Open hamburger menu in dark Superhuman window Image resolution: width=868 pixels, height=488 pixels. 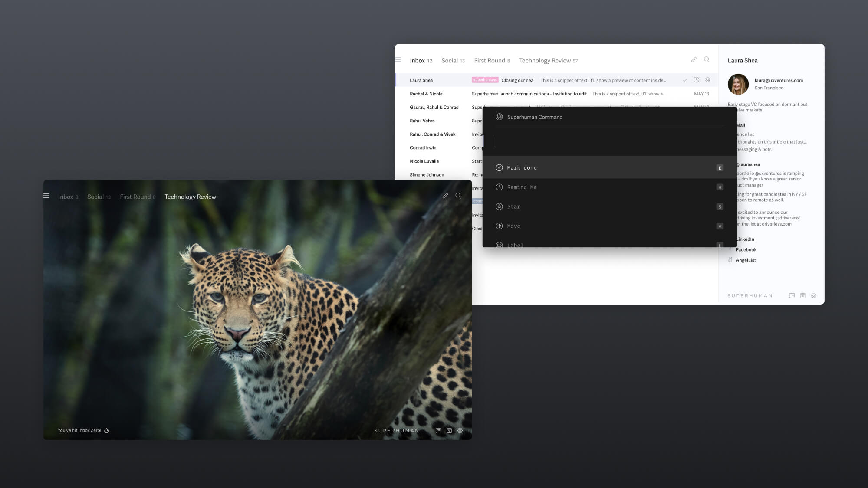point(46,196)
